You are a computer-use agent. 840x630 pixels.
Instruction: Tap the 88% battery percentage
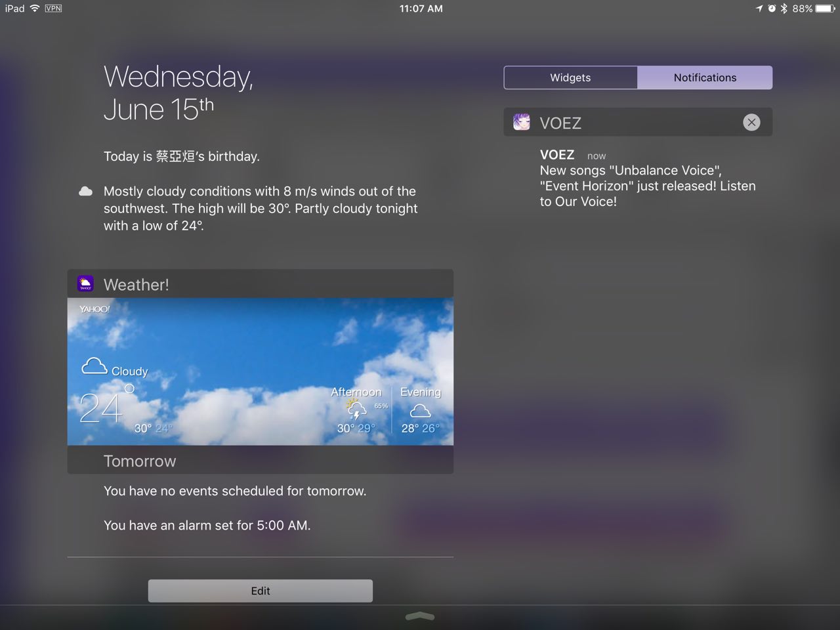tap(803, 9)
